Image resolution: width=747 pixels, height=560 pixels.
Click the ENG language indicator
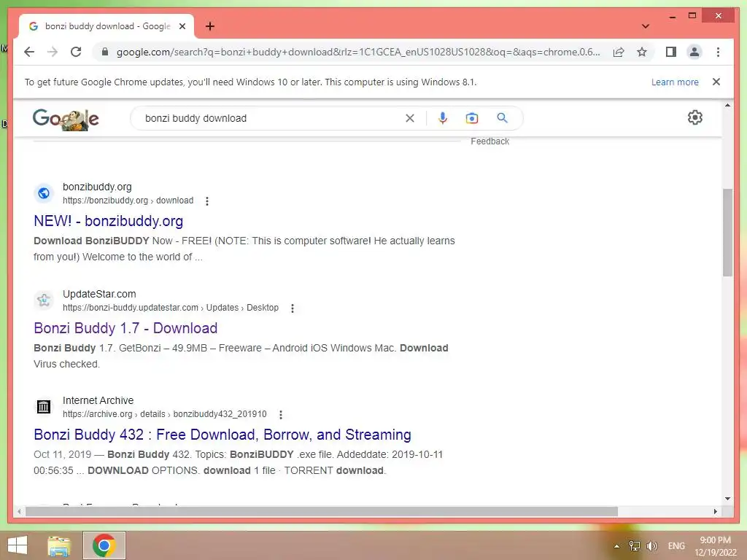pyautogui.click(x=676, y=546)
